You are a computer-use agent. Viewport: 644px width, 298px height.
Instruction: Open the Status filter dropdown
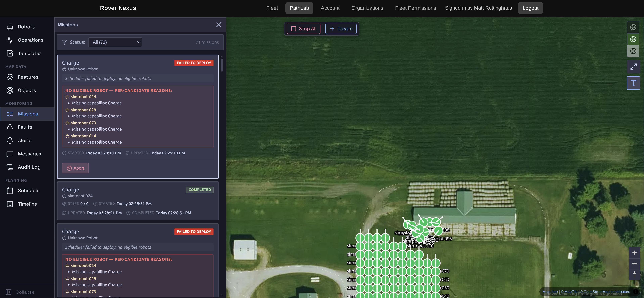[x=115, y=42]
